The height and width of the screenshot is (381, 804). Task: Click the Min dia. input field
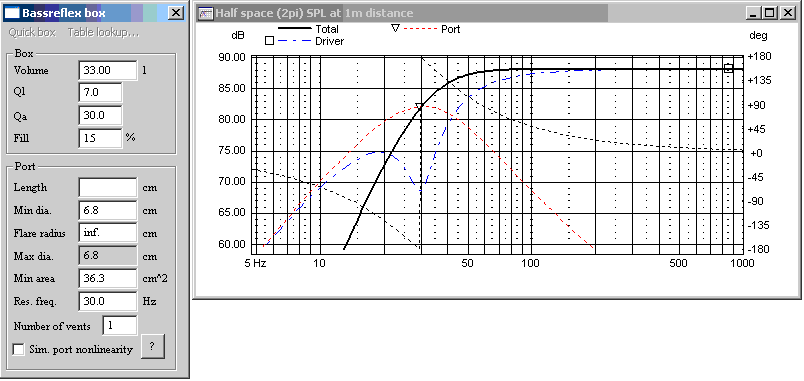(x=108, y=210)
